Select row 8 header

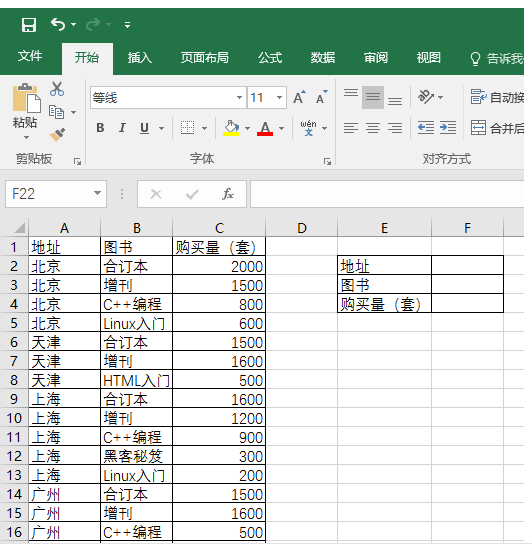[14, 380]
